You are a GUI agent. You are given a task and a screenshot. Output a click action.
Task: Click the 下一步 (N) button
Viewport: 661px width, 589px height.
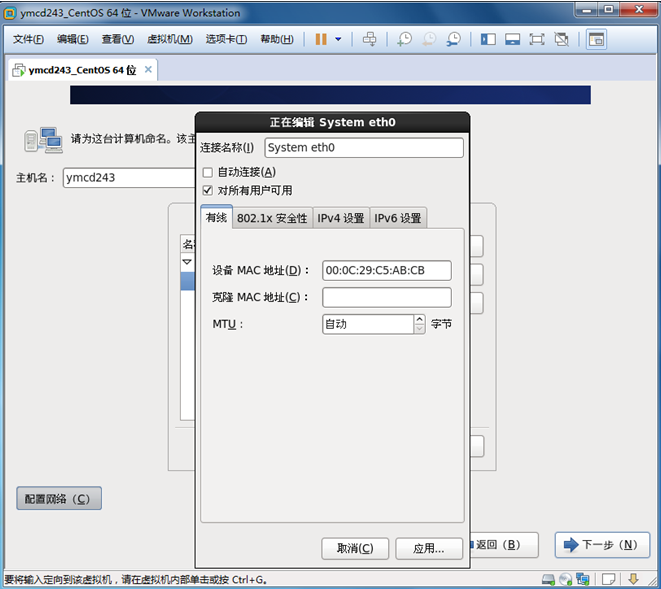[x=602, y=545]
